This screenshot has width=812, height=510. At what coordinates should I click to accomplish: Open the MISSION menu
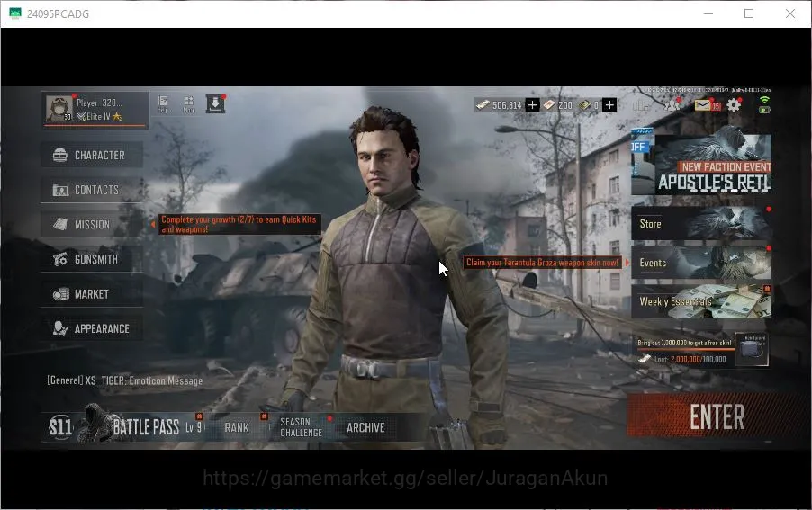point(92,225)
